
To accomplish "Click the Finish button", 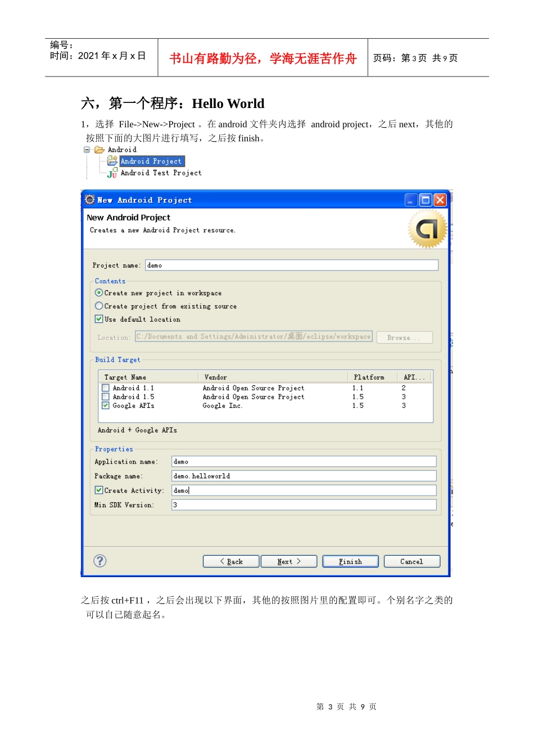I will coord(350,561).
